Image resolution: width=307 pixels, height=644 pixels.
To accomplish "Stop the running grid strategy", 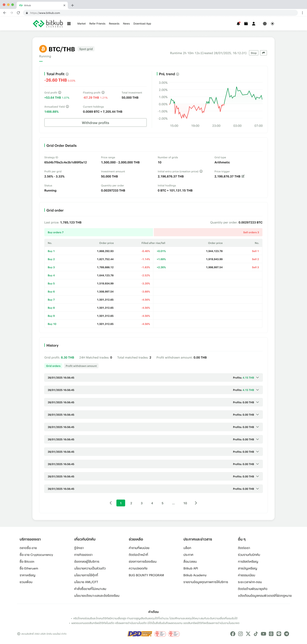I will point(253,53).
